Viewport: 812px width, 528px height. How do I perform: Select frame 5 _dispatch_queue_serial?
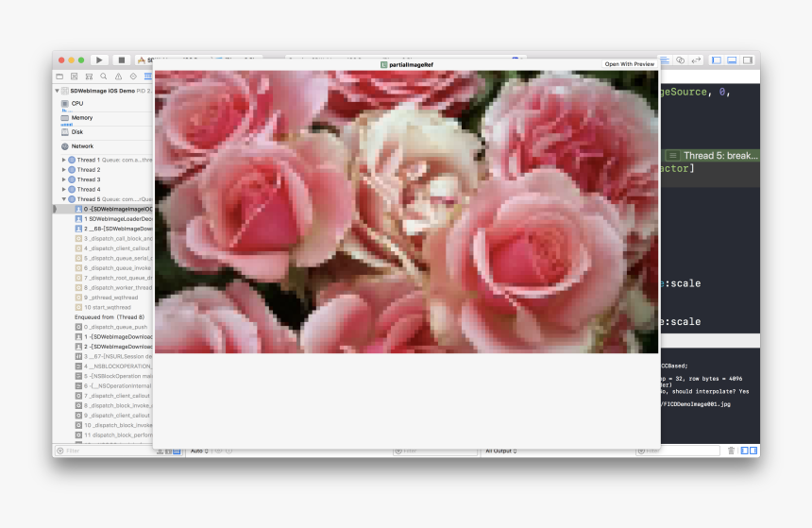103,258
